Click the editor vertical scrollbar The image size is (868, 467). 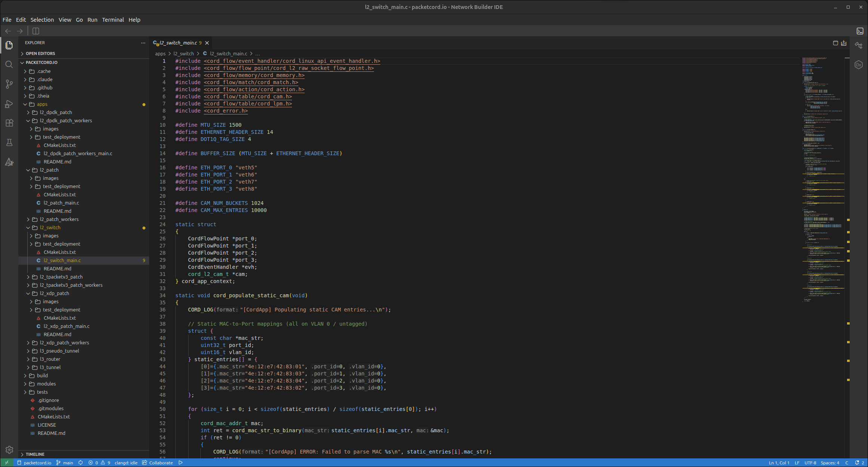click(847, 258)
